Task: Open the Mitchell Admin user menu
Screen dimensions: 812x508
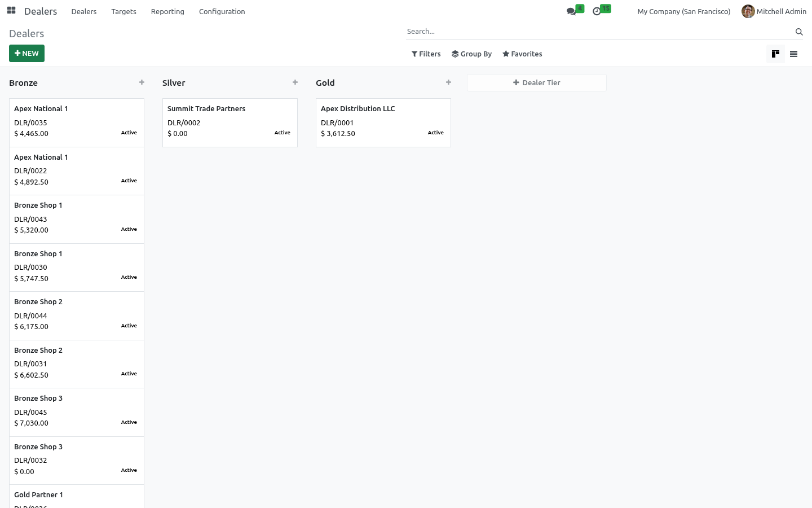Action: (x=774, y=11)
